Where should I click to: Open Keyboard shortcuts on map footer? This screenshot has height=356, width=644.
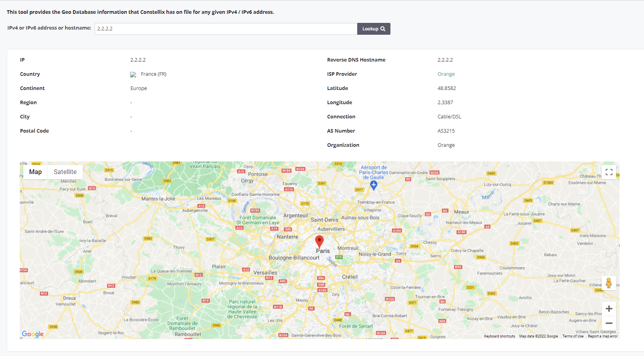(x=499, y=336)
